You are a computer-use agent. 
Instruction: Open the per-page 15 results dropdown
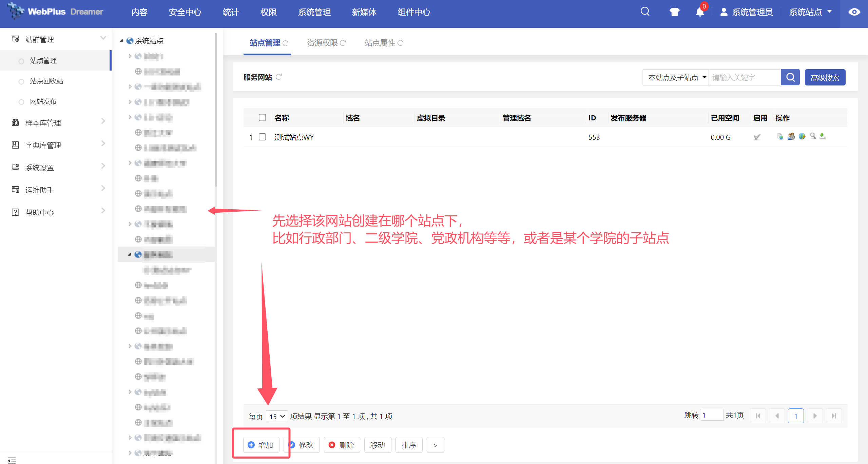click(x=276, y=416)
